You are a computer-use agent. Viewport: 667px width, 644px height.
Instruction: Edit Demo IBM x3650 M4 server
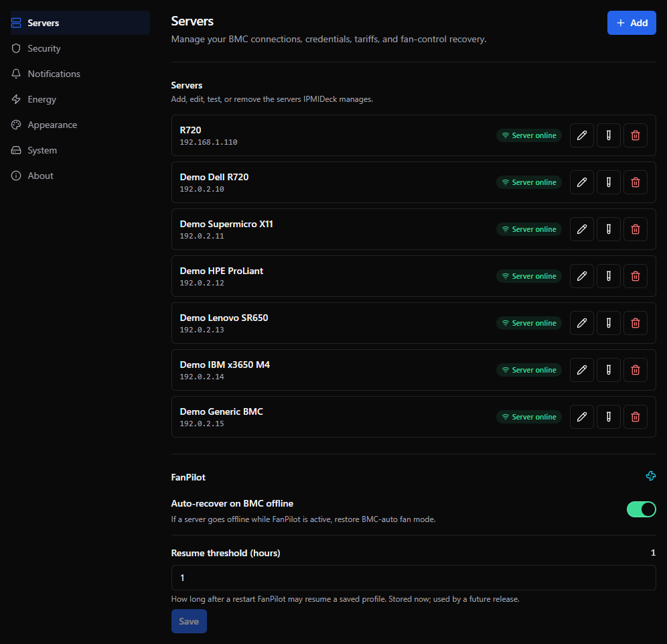(581, 370)
